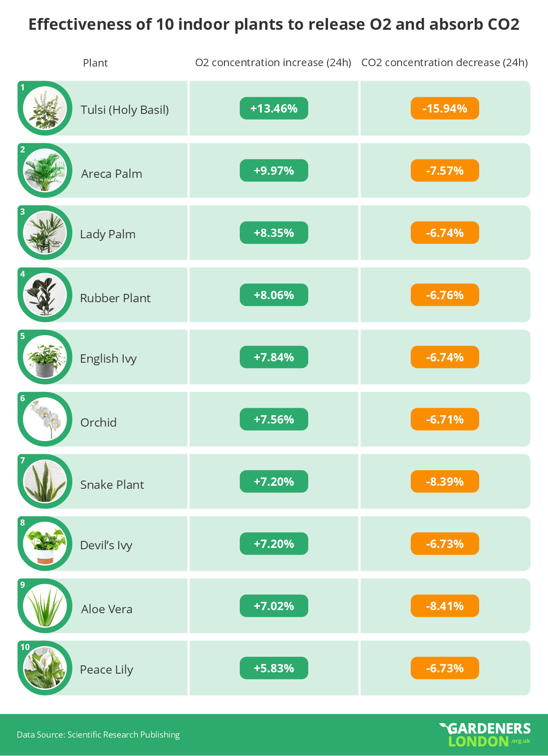Click the Lady Palm circular image
Image resolution: width=548 pixels, height=756 pixels.
pos(45,233)
